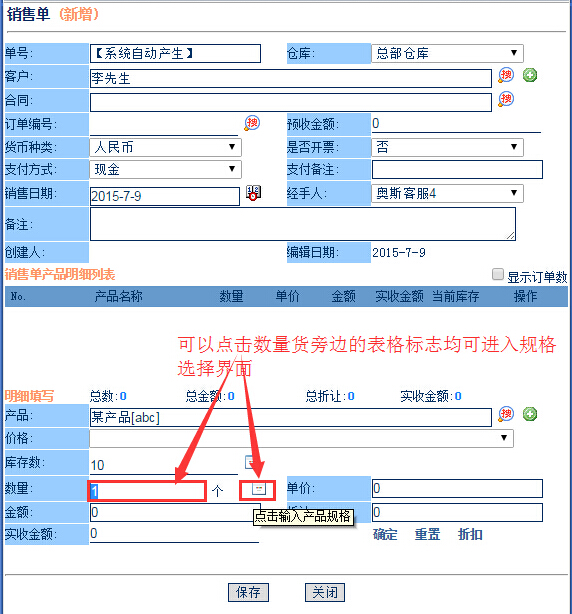Click the product specification table icon

click(258, 489)
